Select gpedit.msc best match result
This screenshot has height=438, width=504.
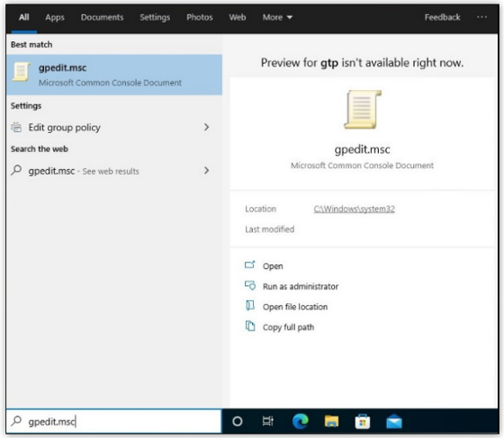point(113,75)
